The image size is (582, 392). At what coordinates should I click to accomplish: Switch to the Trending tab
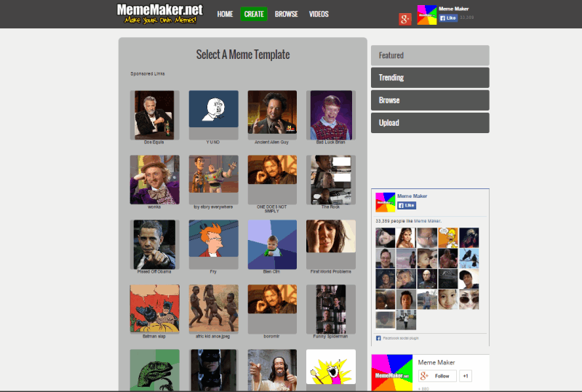pos(430,78)
